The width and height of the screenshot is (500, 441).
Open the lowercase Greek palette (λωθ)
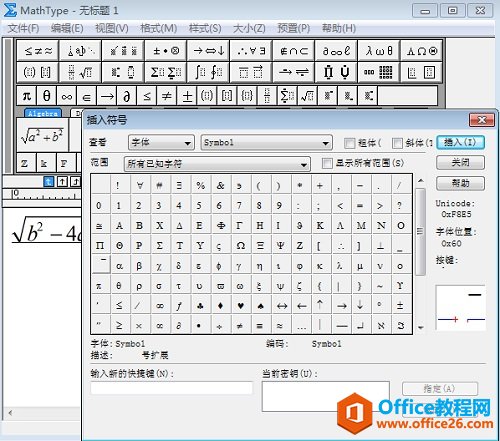(379, 51)
